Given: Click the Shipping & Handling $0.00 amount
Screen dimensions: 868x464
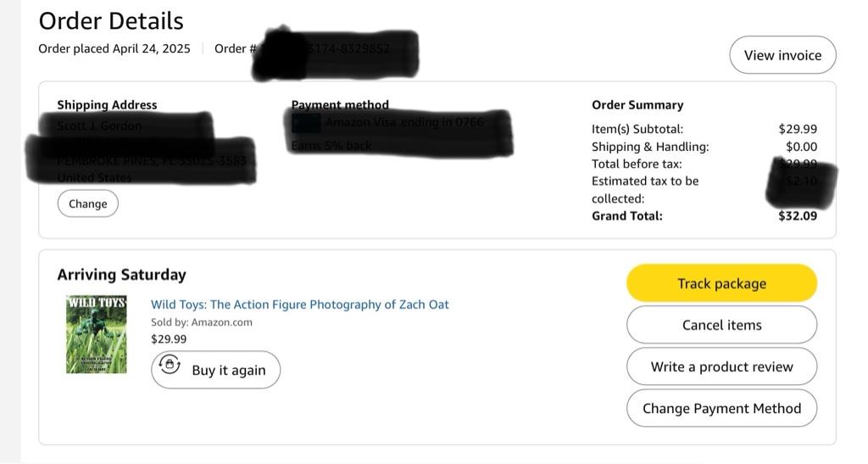Looking at the screenshot, I should (801, 147).
